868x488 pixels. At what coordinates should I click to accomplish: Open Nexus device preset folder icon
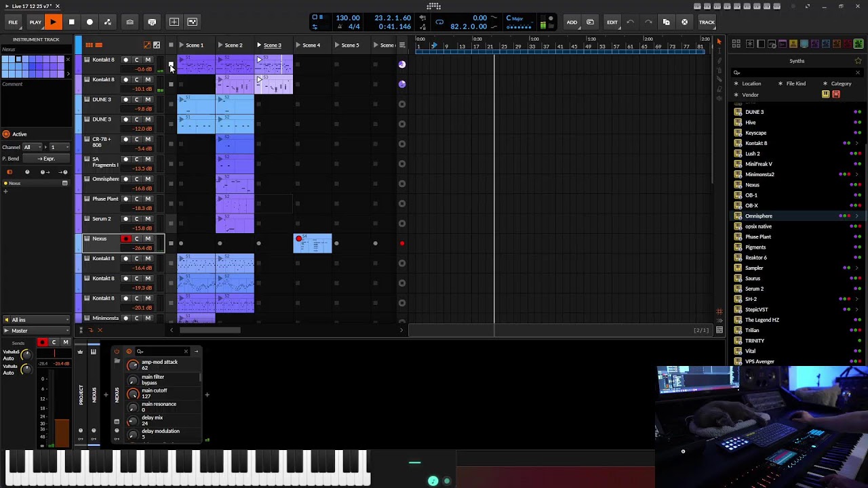(x=117, y=361)
